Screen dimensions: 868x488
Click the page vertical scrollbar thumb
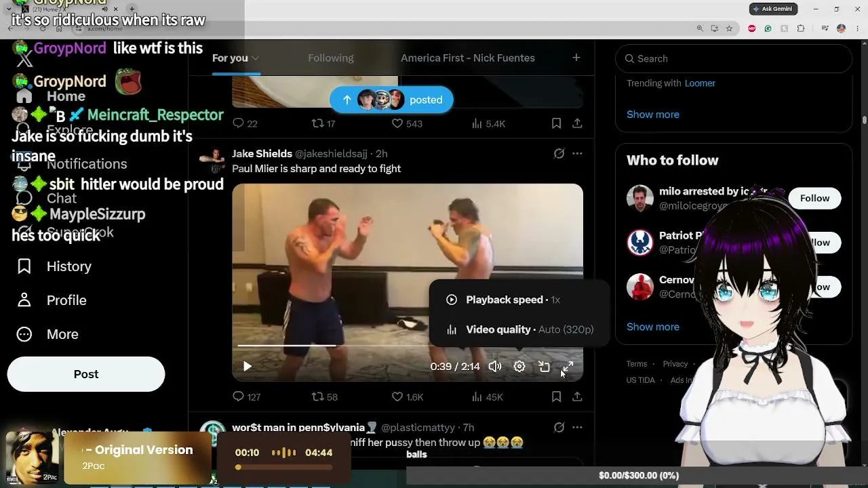(x=865, y=120)
